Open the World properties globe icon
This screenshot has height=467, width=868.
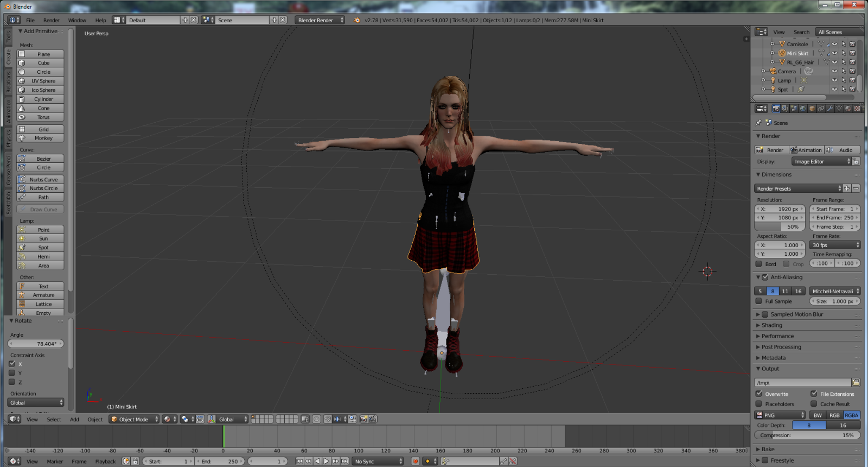803,109
